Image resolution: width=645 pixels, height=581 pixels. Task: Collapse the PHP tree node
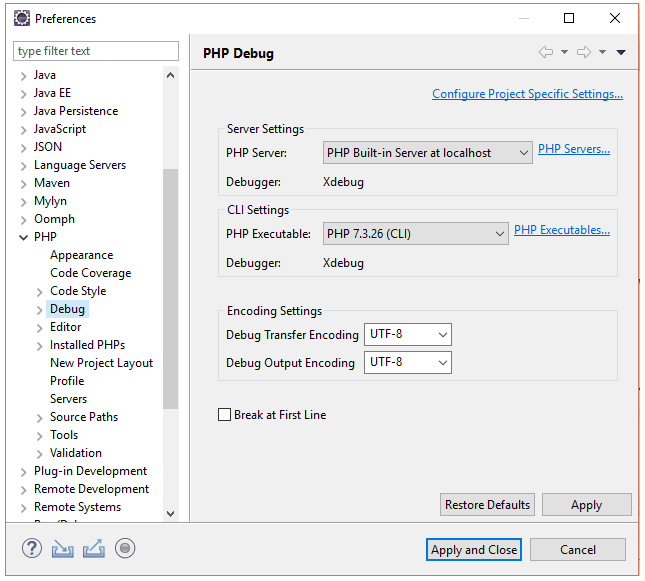tap(23, 237)
